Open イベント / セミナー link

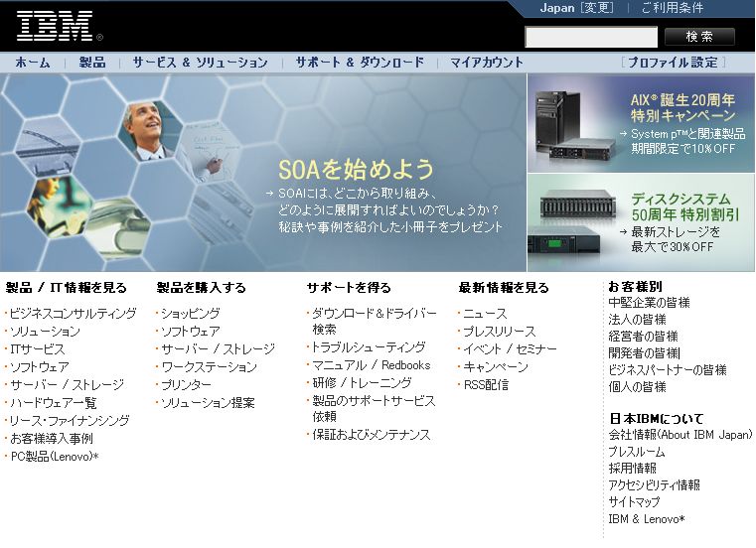pos(510,349)
